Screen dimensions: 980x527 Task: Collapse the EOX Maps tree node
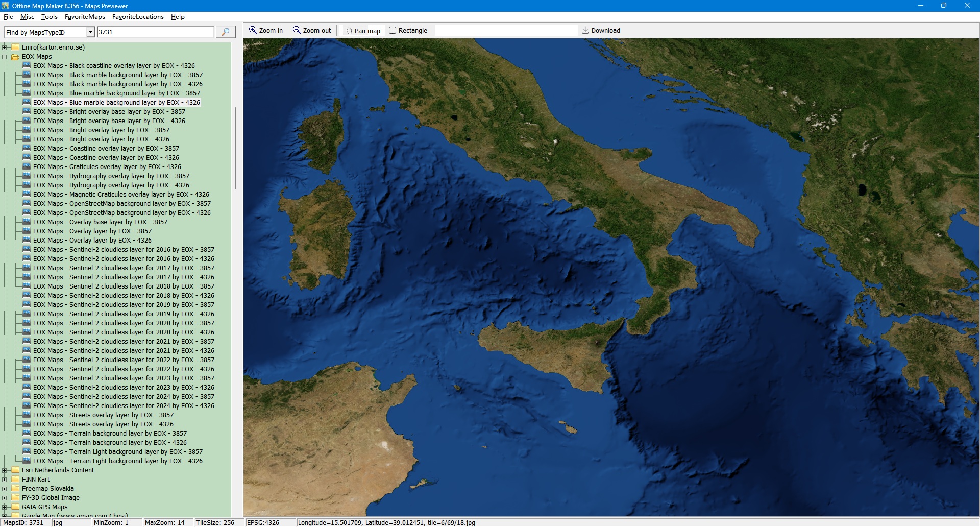5,57
